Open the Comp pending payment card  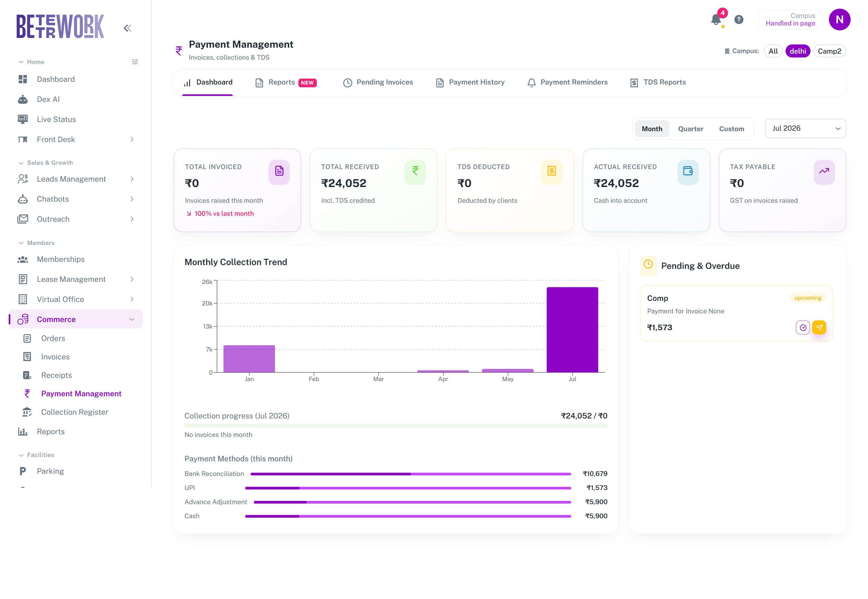[736, 313]
